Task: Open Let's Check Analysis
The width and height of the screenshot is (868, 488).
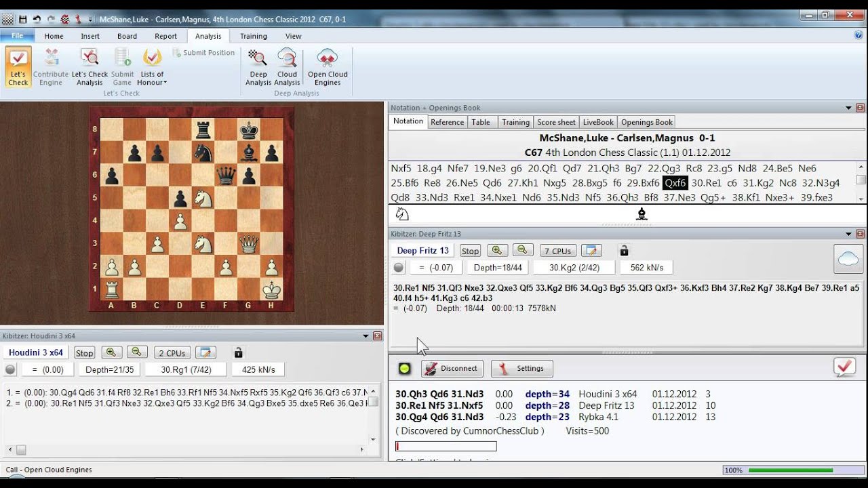Action: coord(90,67)
